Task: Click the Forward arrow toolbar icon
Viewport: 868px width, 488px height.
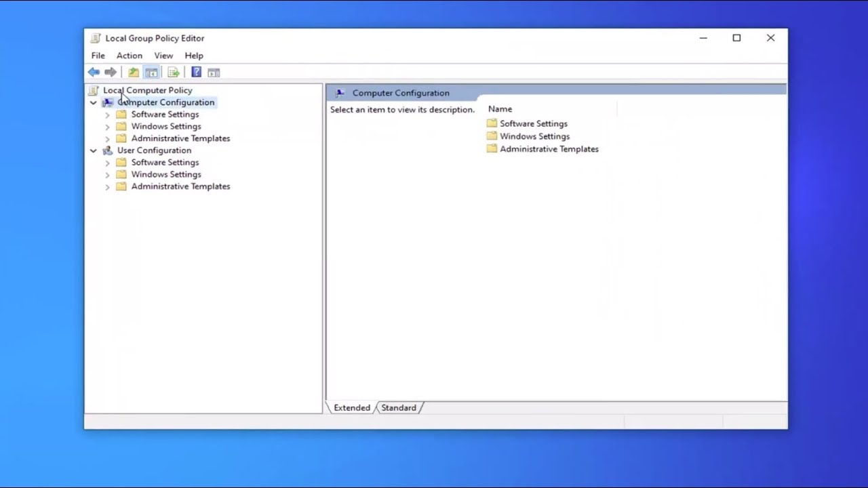Action: [x=111, y=73]
